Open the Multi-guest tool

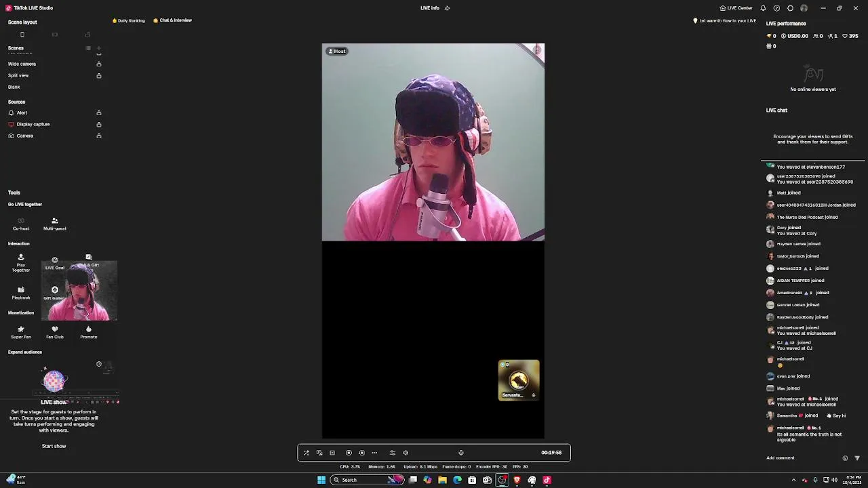point(55,224)
